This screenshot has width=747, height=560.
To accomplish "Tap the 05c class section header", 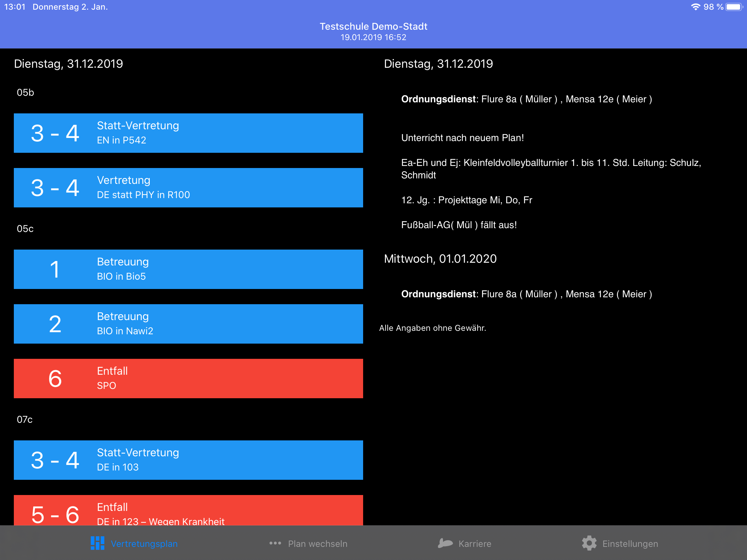I will click(x=25, y=229).
